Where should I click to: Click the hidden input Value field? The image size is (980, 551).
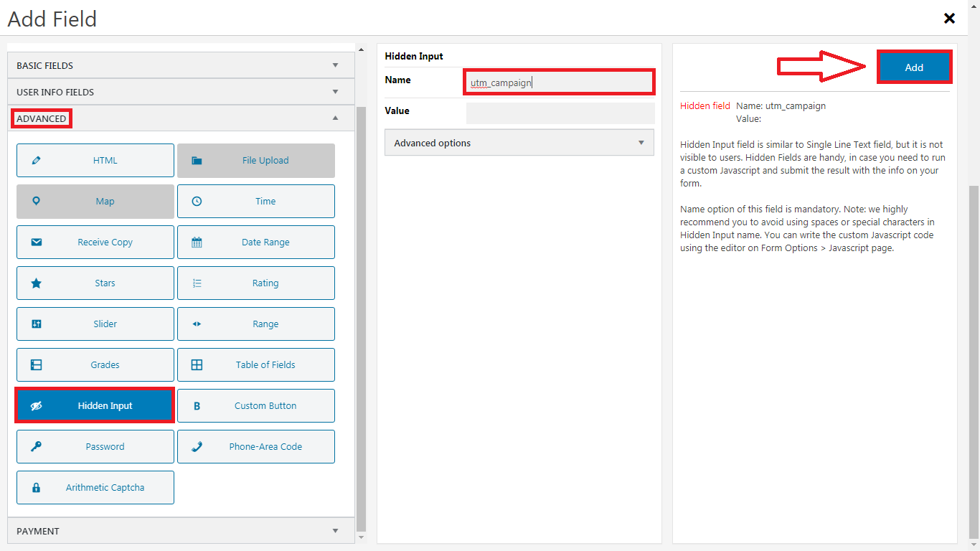tap(560, 113)
